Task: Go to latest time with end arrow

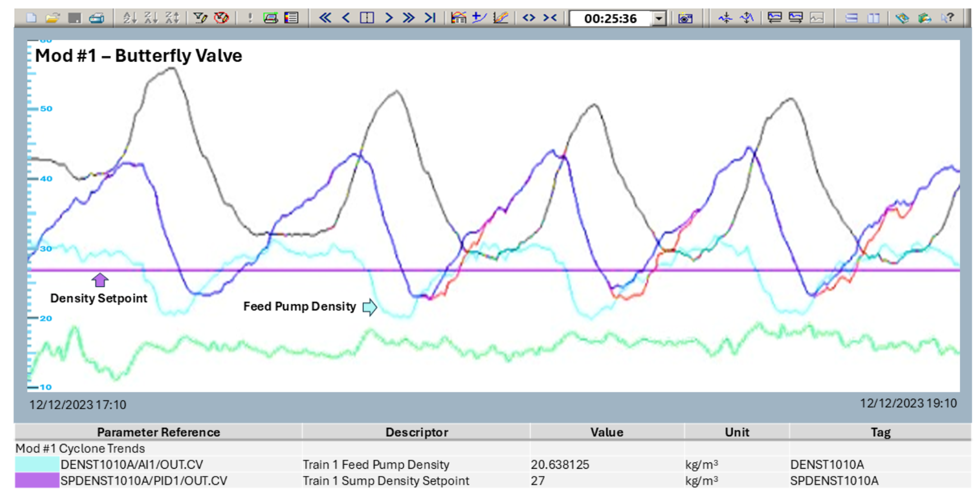Action: [x=430, y=18]
